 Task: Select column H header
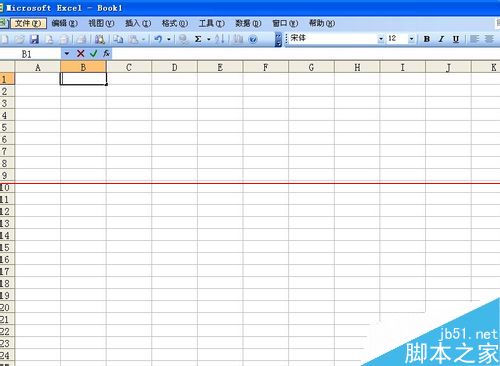pos(357,67)
